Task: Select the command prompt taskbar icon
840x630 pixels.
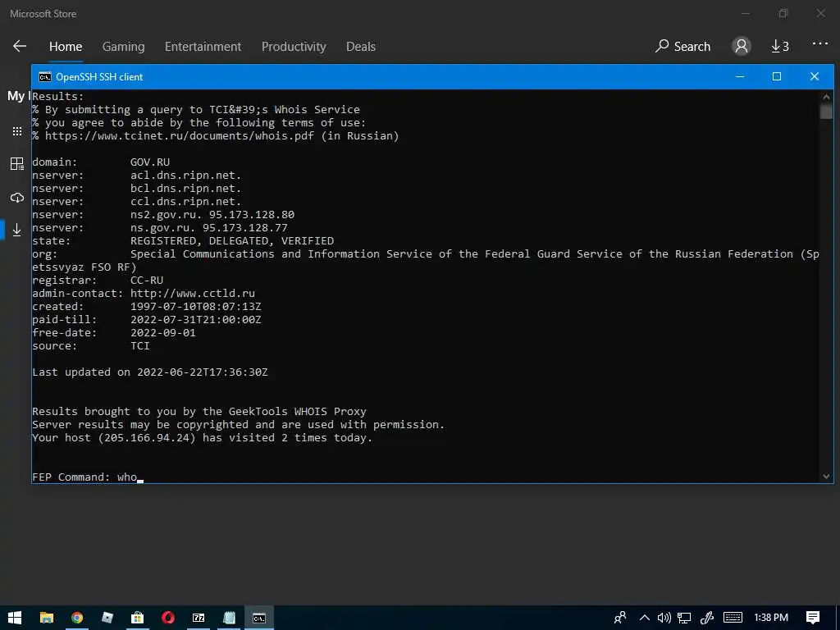Action: pyautogui.click(x=259, y=618)
